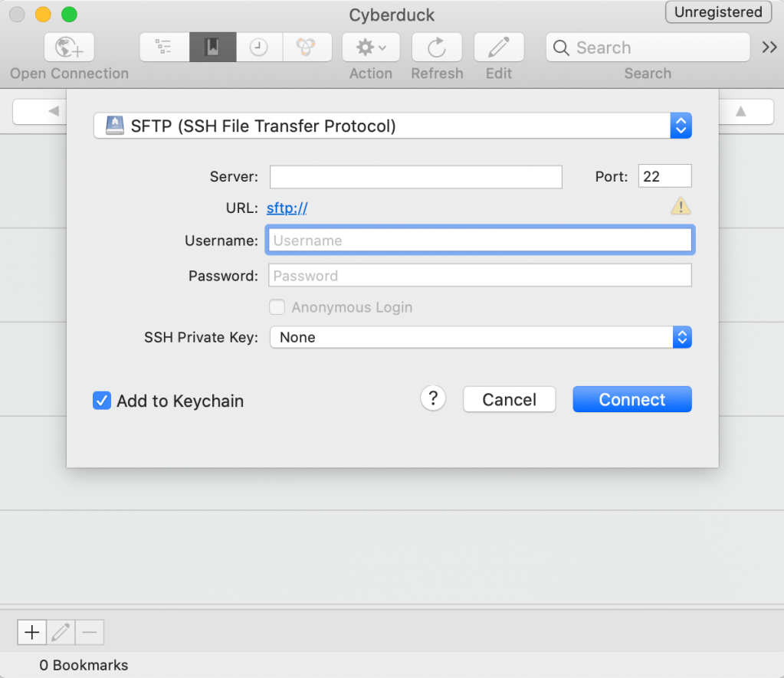Show the History clock icon view
The height and width of the screenshot is (678, 784).
tap(259, 47)
